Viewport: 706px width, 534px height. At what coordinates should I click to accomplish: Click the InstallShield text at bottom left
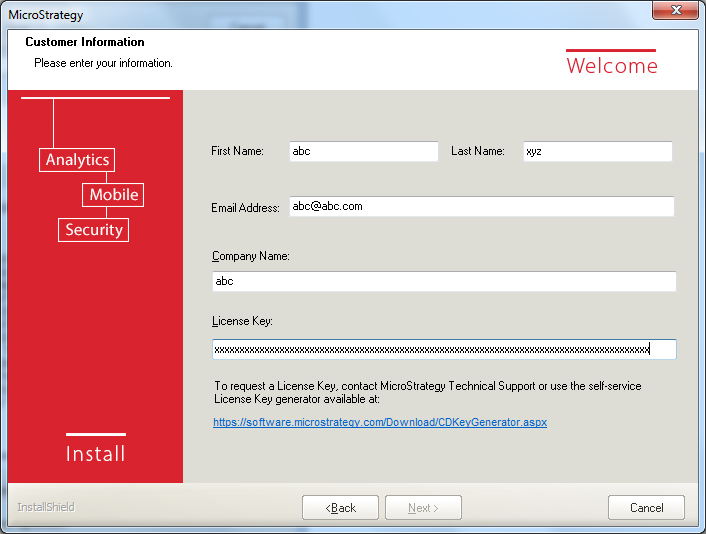click(x=46, y=507)
